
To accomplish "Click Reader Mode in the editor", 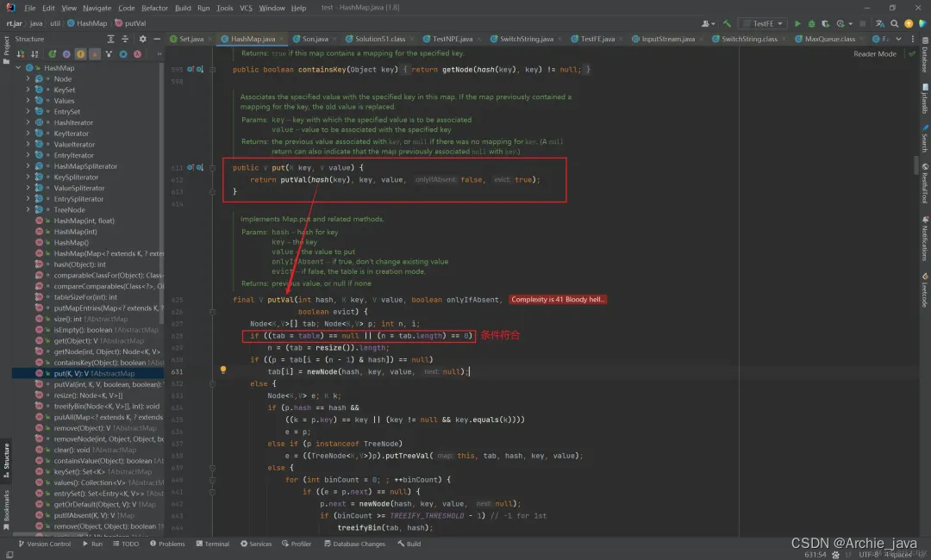I will tap(875, 54).
